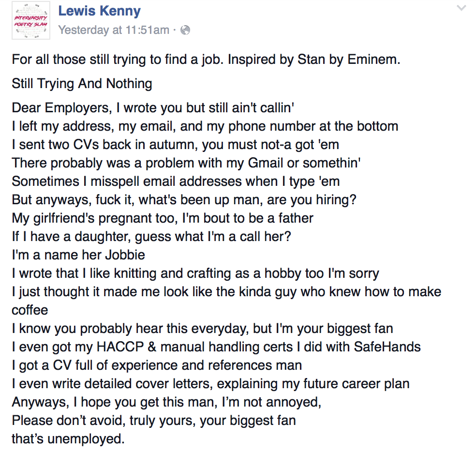
Task: Click the final line that's unemployed
Action: tap(68, 439)
